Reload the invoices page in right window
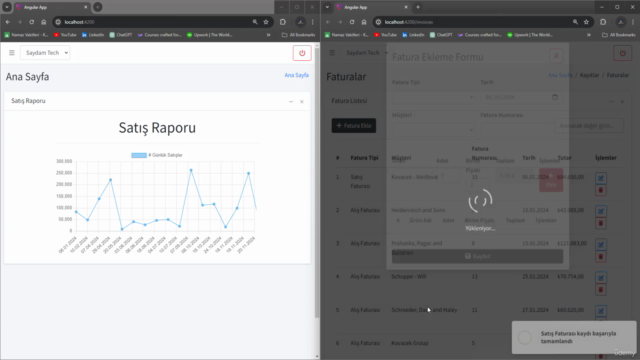The image size is (640, 360). point(352,22)
